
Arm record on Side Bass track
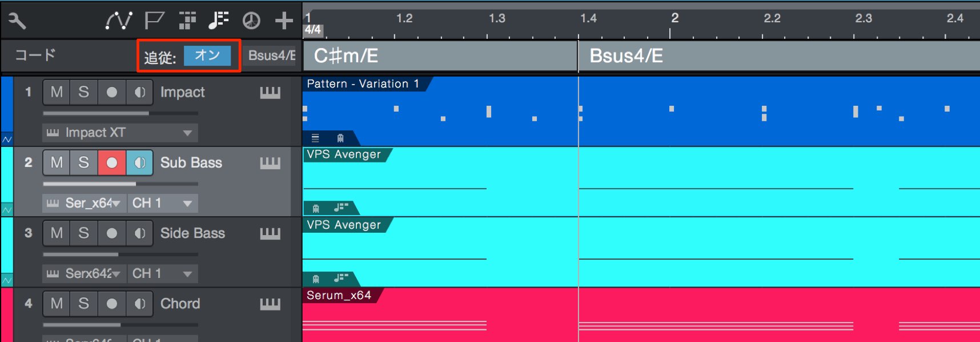(111, 233)
